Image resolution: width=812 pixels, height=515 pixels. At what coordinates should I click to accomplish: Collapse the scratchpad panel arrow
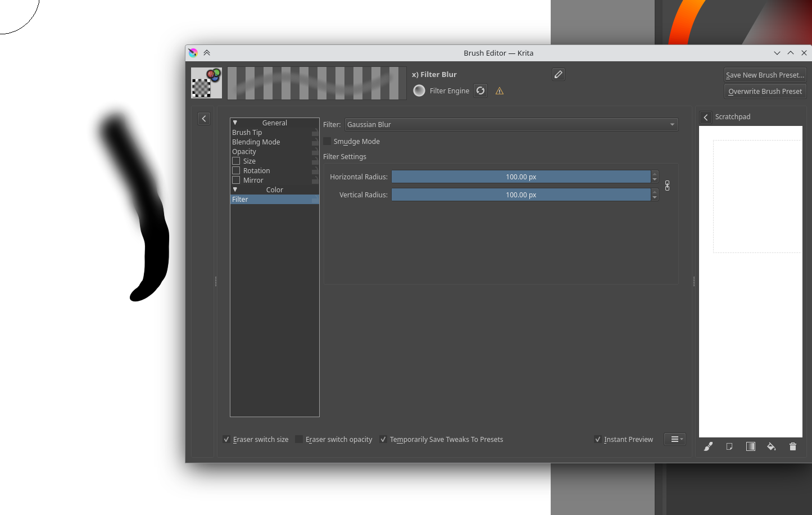coord(706,117)
